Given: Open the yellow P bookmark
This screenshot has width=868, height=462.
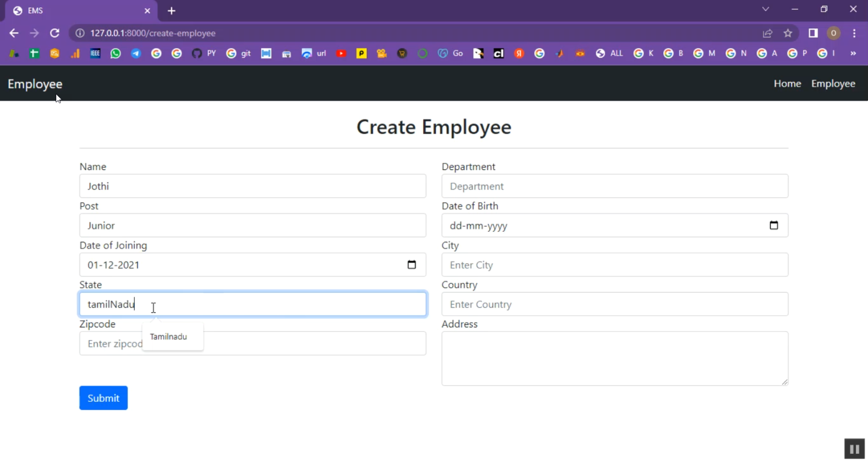Looking at the screenshot, I should [x=362, y=54].
